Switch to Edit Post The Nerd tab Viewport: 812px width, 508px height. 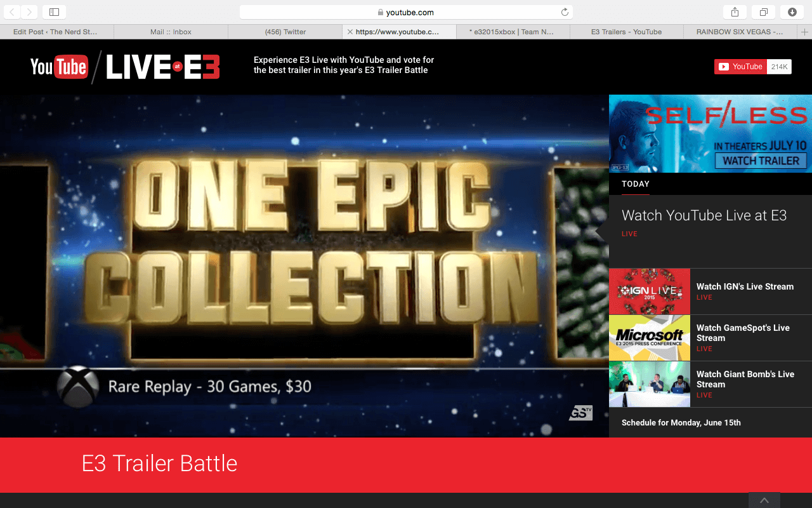coord(57,32)
